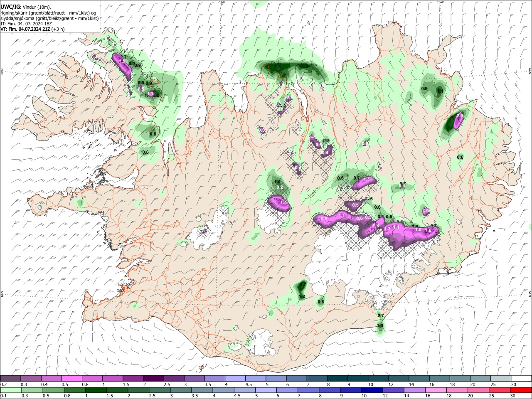Select the 12 swatch in the upper legend row
This screenshot has height=399, width=532.
(399, 379)
